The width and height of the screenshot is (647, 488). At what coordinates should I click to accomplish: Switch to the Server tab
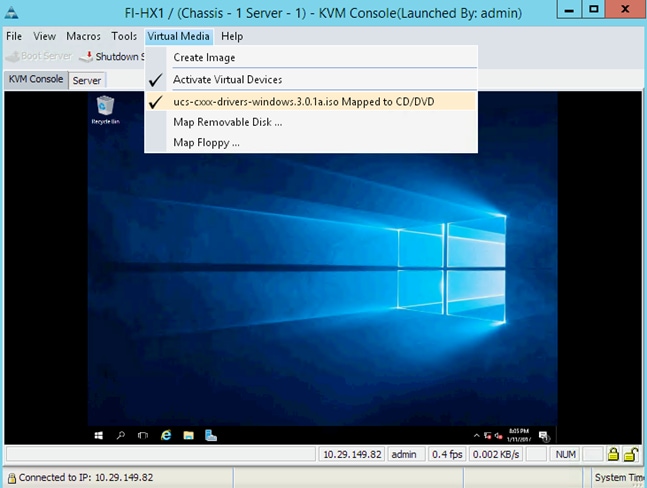click(87, 80)
